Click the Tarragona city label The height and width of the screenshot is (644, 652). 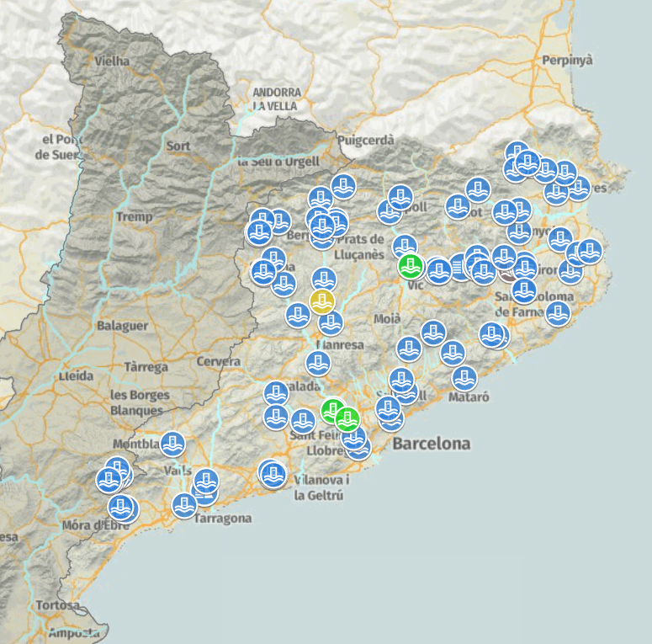pyautogui.click(x=223, y=519)
